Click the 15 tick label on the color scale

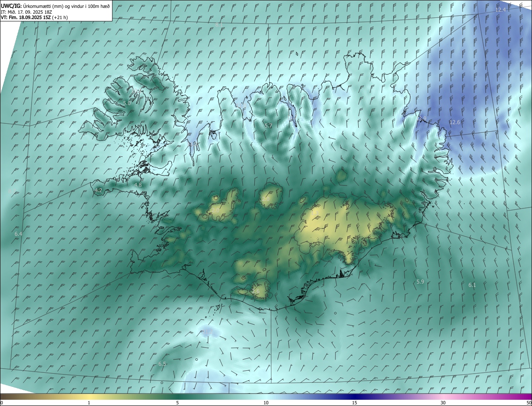coord(355,403)
